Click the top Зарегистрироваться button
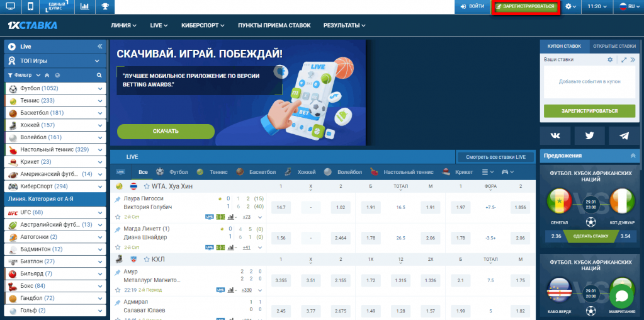 click(525, 6)
